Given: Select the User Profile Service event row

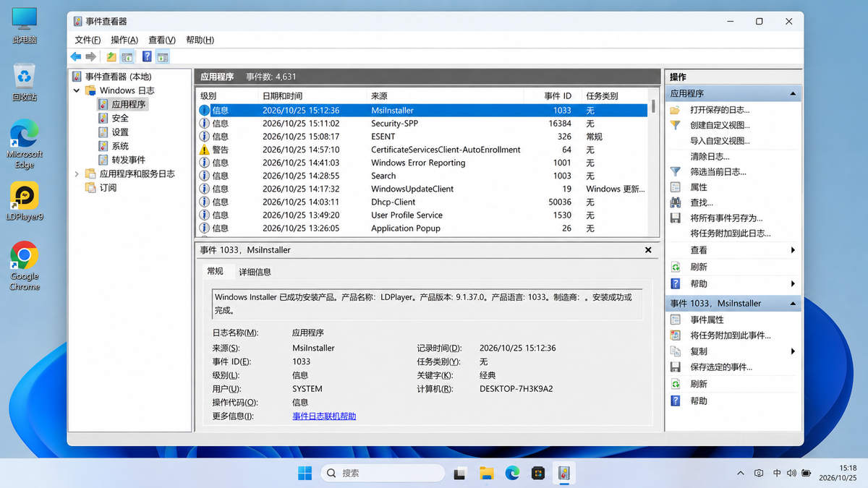Looking at the screenshot, I should [x=422, y=215].
